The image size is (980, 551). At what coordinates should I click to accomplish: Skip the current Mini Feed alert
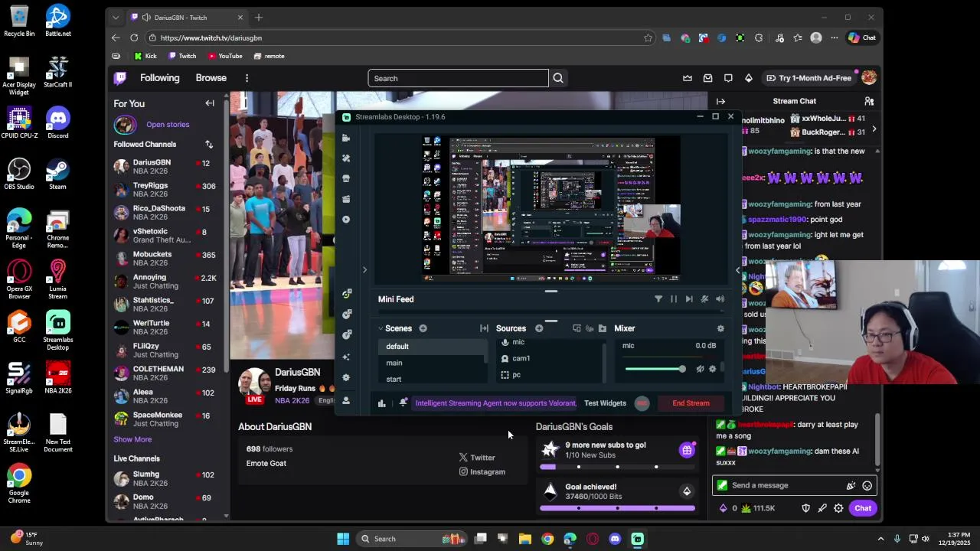(689, 299)
